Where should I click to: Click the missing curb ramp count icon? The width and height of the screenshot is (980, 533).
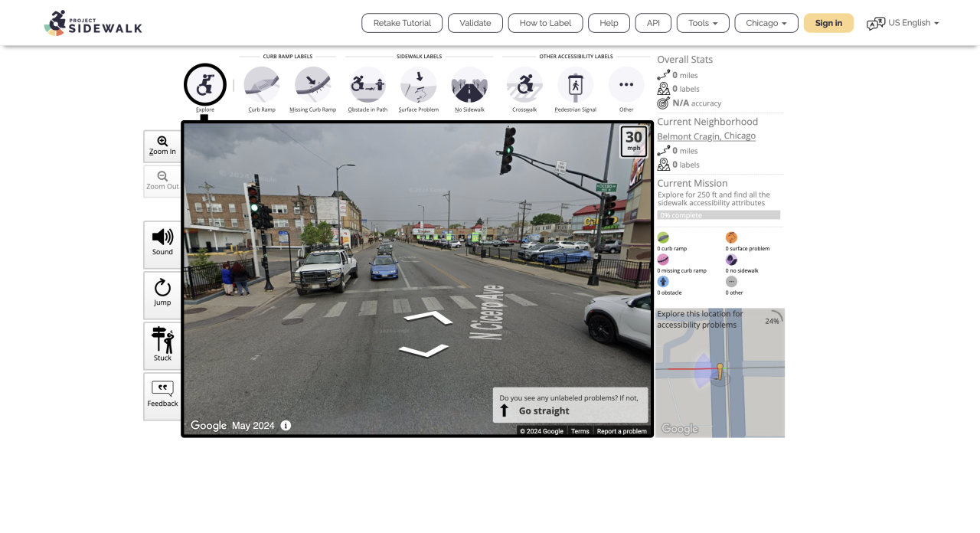pyautogui.click(x=663, y=260)
